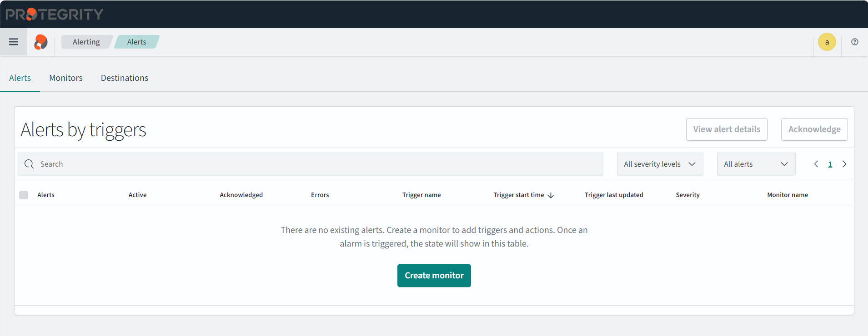Open the user avatar 'a' menu
The image size is (868, 336).
[827, 42]
